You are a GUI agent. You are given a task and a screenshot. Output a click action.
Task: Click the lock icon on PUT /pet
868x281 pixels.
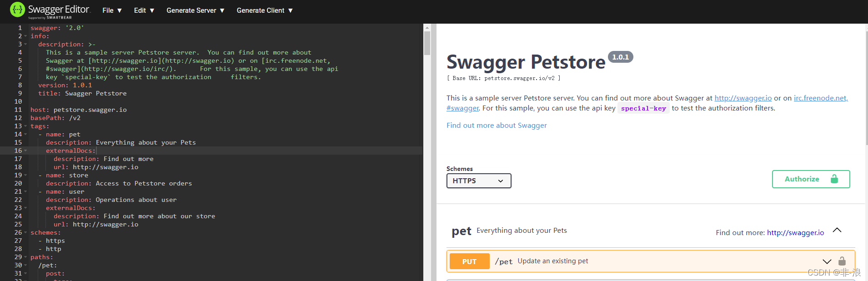pos(842,261)
